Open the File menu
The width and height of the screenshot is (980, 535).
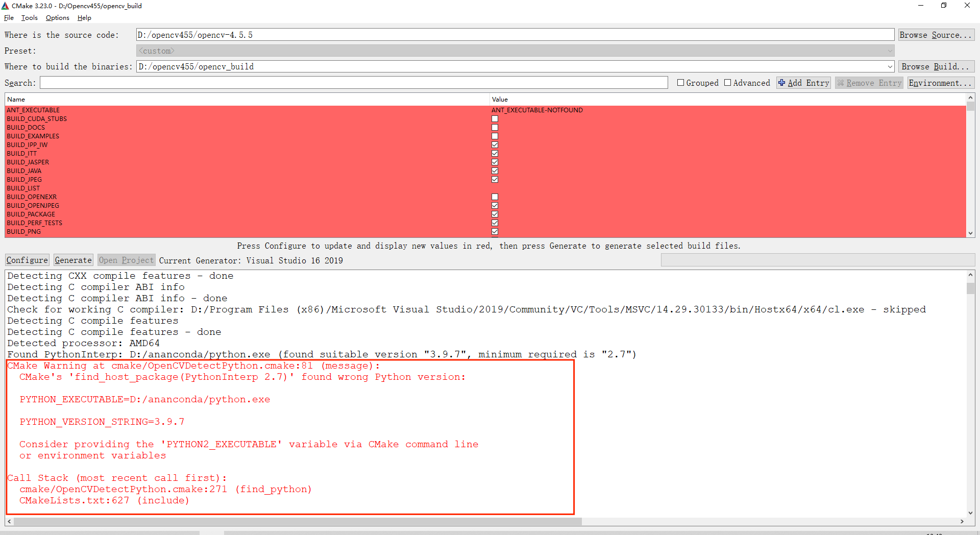9,18
